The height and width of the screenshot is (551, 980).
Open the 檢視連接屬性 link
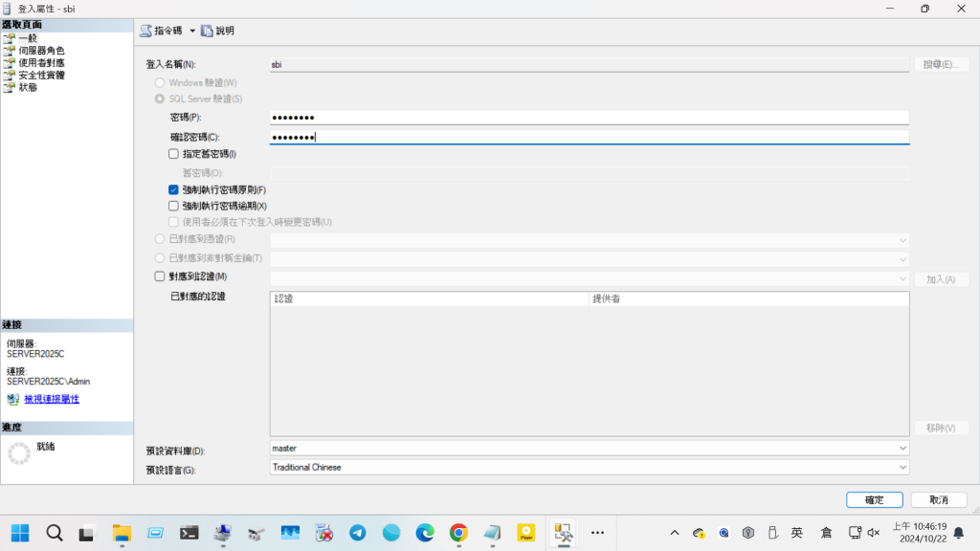(50, 399)
